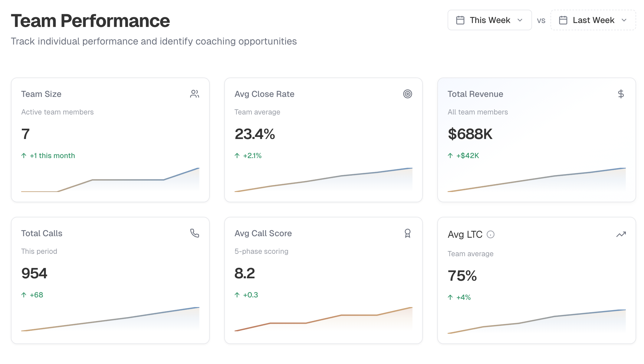Screen dimensions: 644x364
Task: Click the target icon on Avg Close Rate
Action: 408,94
